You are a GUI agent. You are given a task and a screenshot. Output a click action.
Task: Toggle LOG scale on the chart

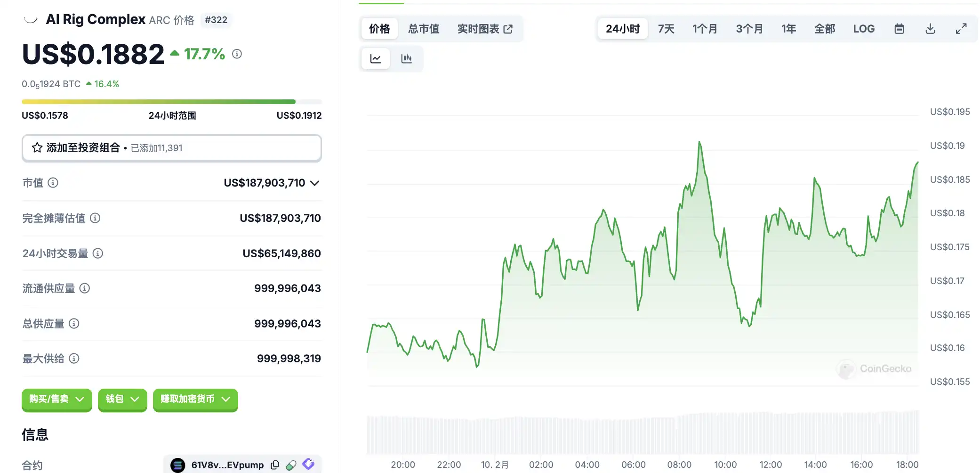click(x=864, y=29)
